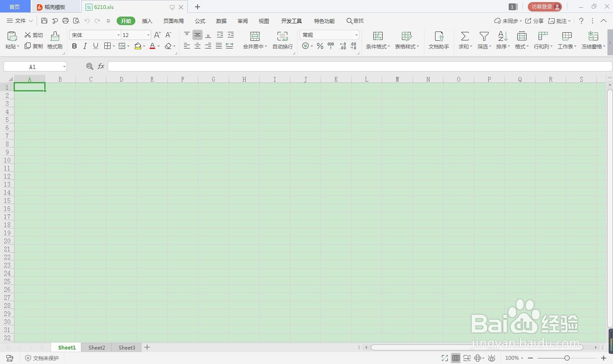Screen dimensions: 613x364
Task: Click the Undo arrow icon
Action: (87, 20)
